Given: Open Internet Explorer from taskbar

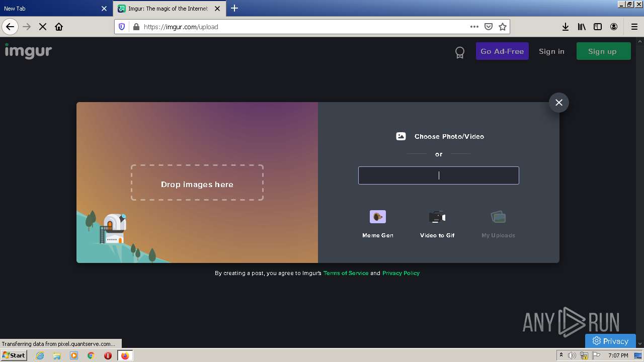Looking at the screenshot, I should (40, 355).
